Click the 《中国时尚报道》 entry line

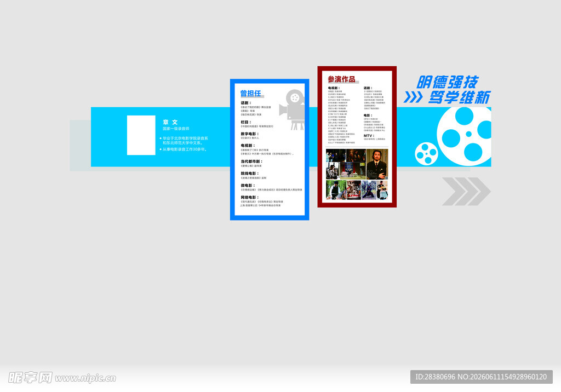(x=257, y=126)
